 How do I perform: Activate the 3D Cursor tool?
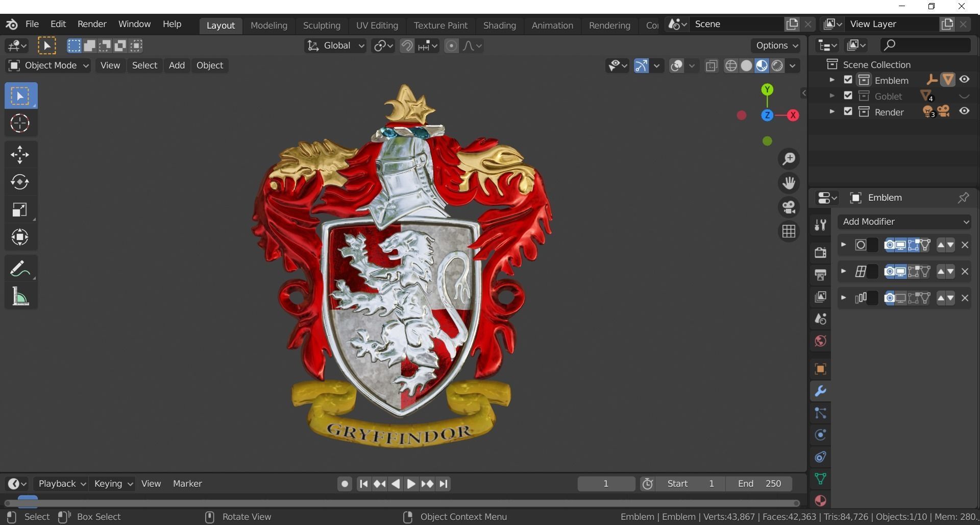tap(21, 123)
